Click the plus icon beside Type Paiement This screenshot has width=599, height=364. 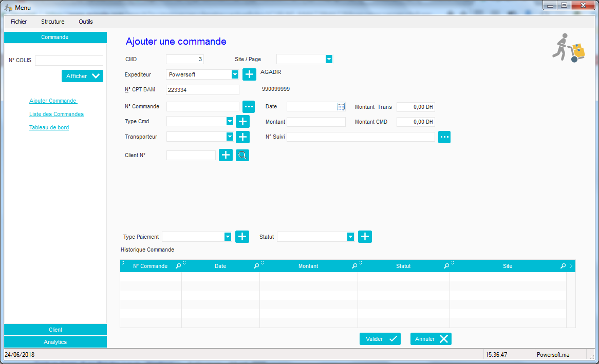(x=242, y=237)
